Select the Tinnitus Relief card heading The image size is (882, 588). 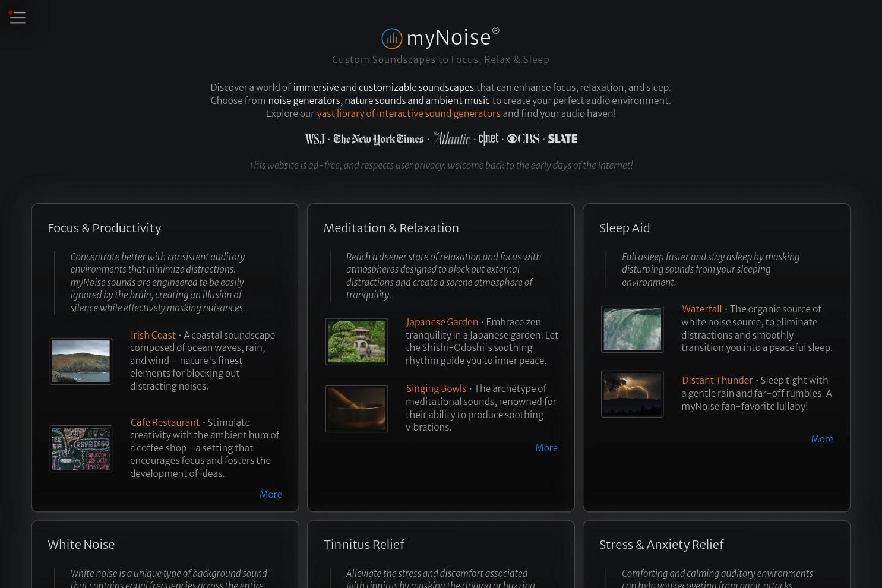click(x=363, y=545)
